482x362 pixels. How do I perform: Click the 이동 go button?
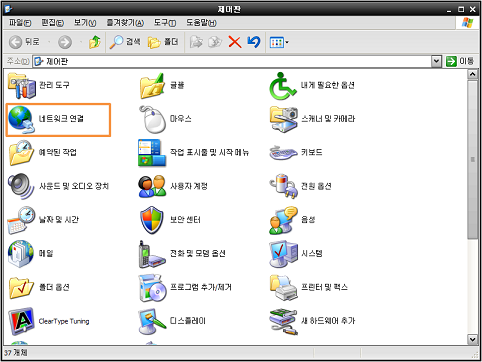coord(460,61)
